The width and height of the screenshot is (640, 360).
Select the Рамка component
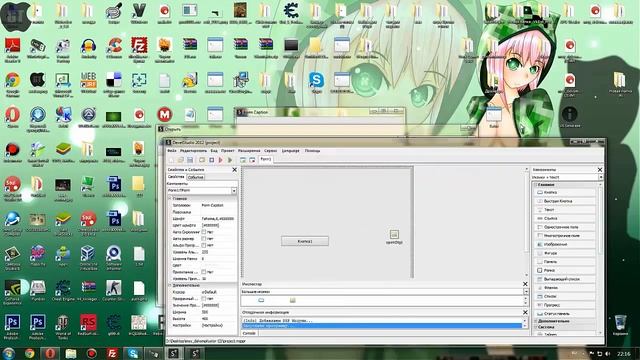[564, 270]
